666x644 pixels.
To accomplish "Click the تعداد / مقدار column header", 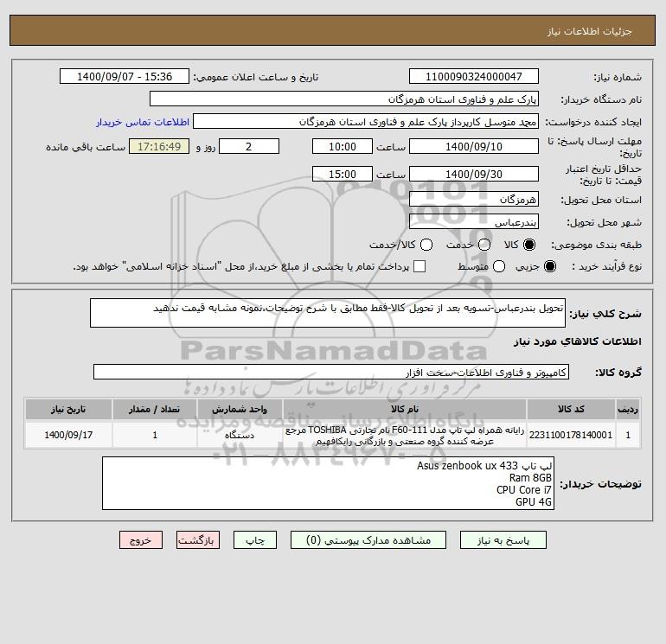I will 155,409.
